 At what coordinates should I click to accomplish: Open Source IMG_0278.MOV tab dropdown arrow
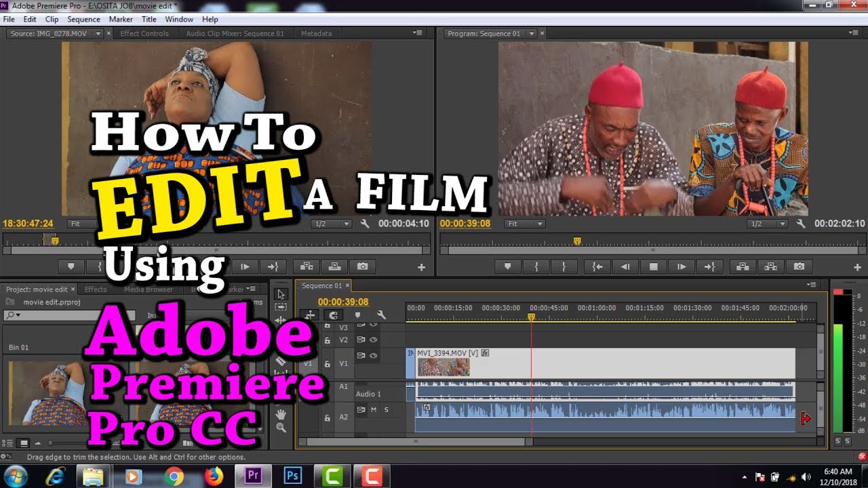coord(98,33)
